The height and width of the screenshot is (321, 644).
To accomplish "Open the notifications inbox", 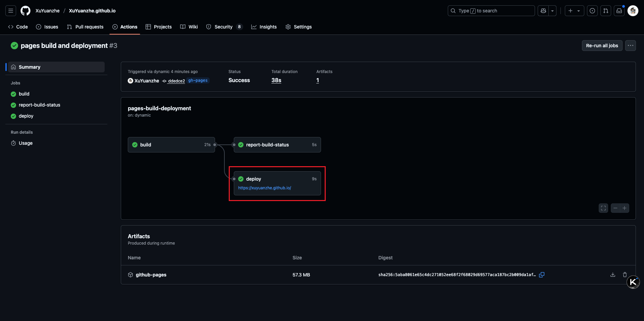I will tap(619, 11).
